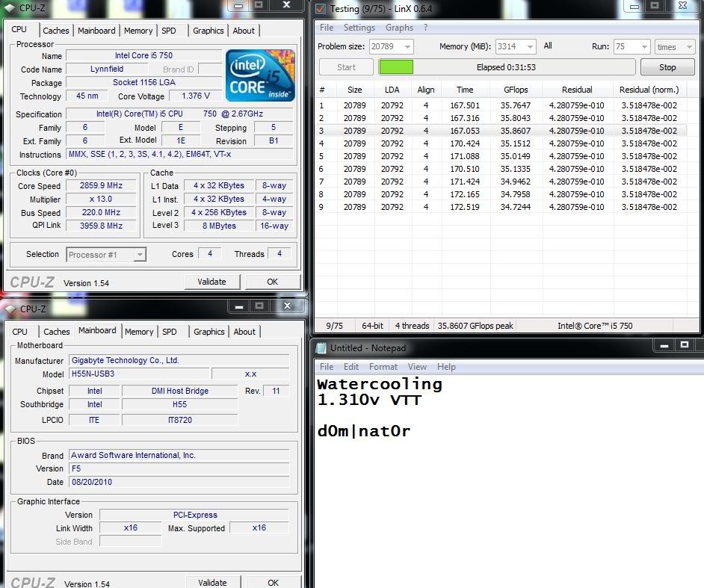704x588 pixels.
Task: Click the 35.0149 GFlops cell in LinX
Action: (x=516, y=156)
